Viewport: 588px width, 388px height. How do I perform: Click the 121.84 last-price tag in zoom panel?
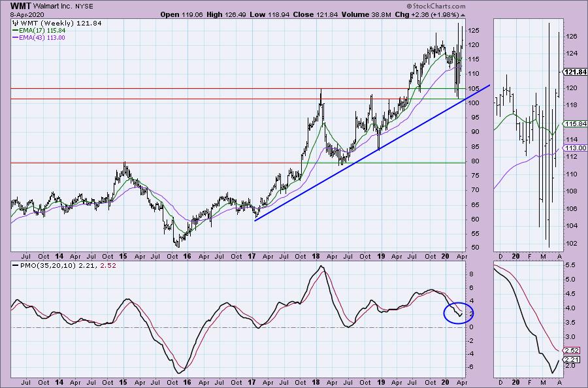click(x=576, y=72)
